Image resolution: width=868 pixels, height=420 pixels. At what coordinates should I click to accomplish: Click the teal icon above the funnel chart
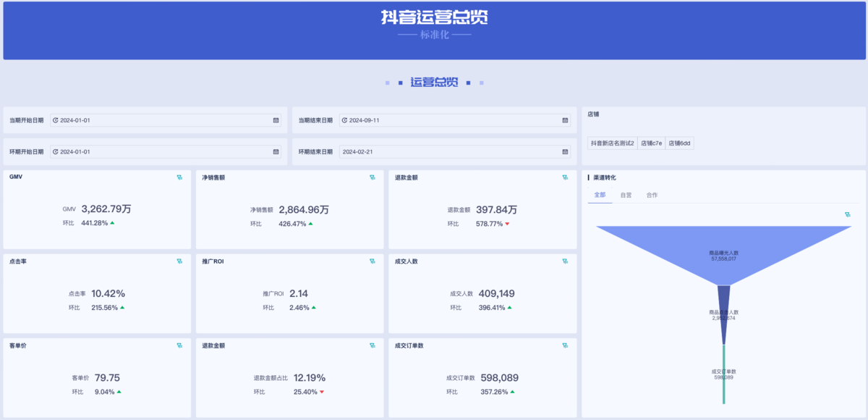click(x=847, y=214)
